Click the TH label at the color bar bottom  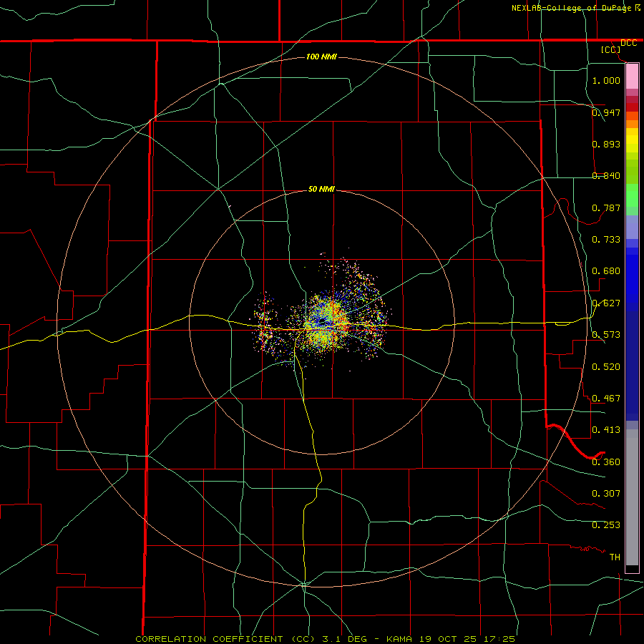click(615, 557)
